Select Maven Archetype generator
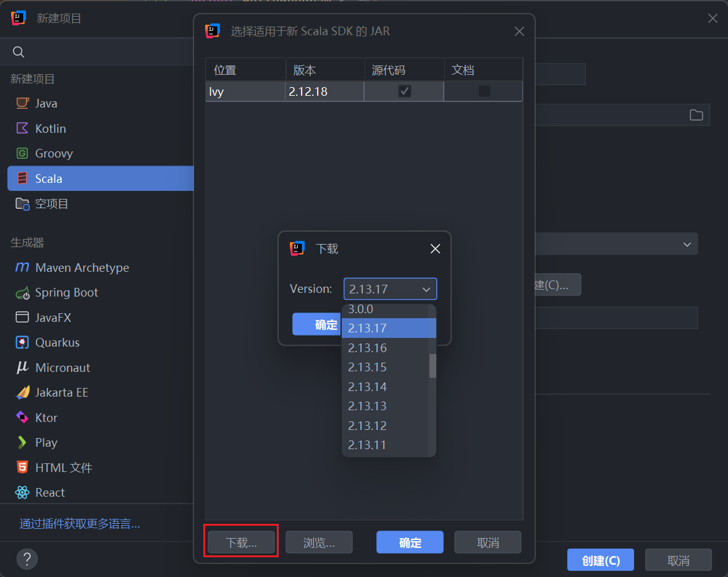 tap(82, 267)
